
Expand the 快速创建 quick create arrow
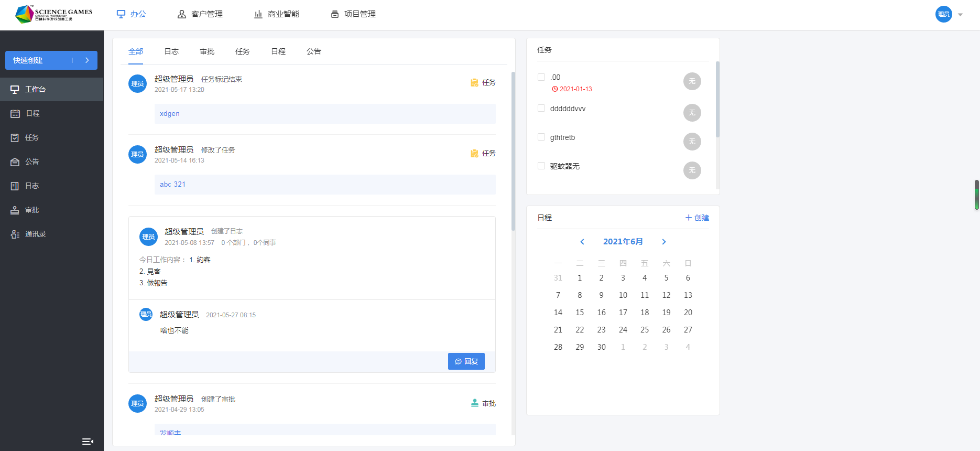pyautogui.click(x=87, y=60)
